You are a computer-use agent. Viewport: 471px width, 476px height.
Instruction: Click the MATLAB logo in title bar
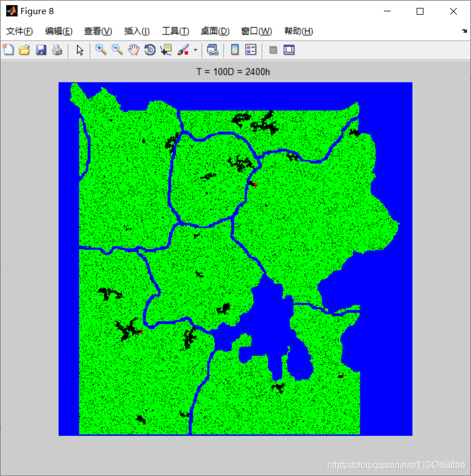(12, 11)
